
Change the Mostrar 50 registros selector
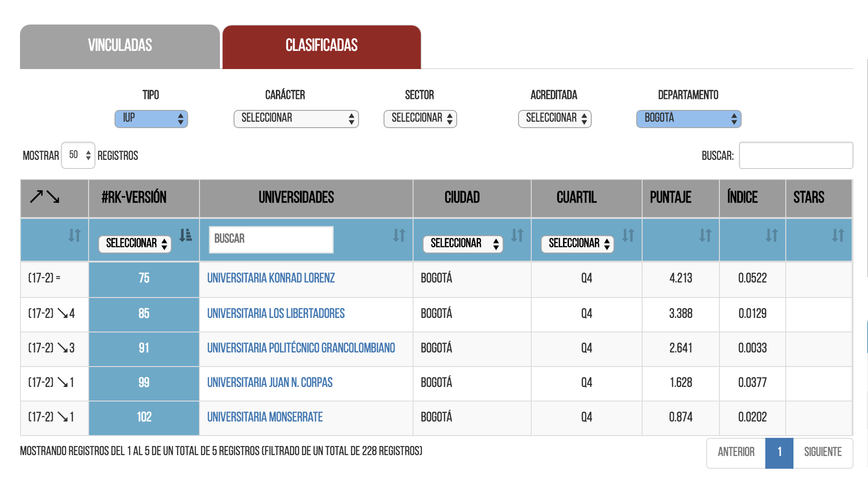pyautogui.click(x=78, y=155)
